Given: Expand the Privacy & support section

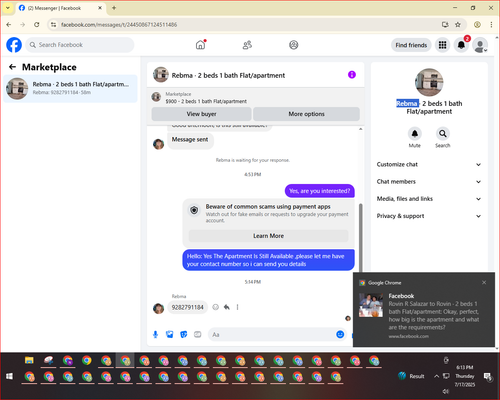Looking at the screenshot, I should click(x=429, y=216).
